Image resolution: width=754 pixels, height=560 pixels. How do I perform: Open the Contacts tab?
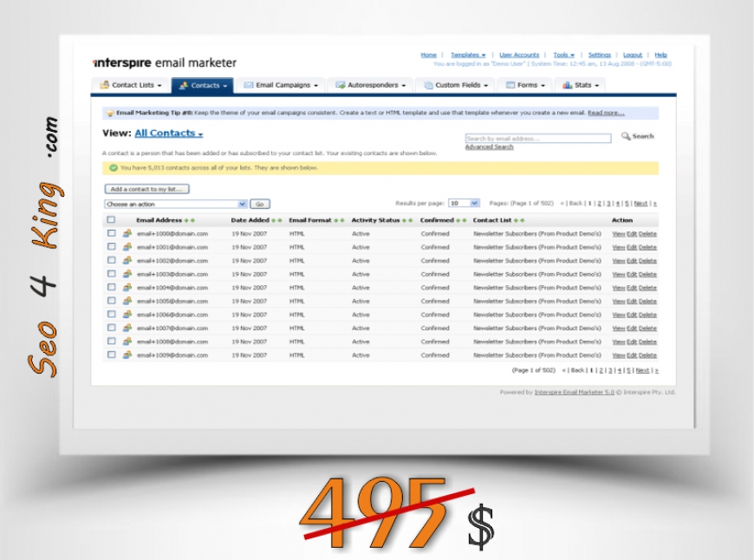click(x=203, y=85)
